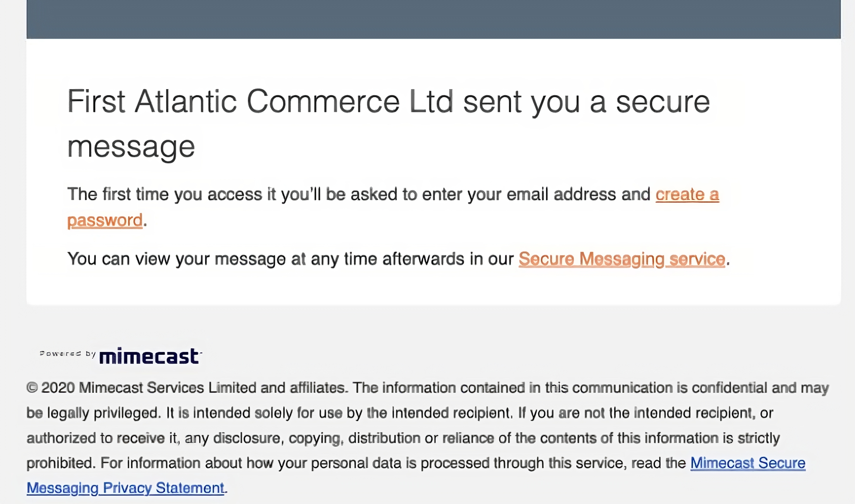The height and width of the screenshot is (504, 855).
Task: Click the dark slate header banner
Action: tap(433, 19)
